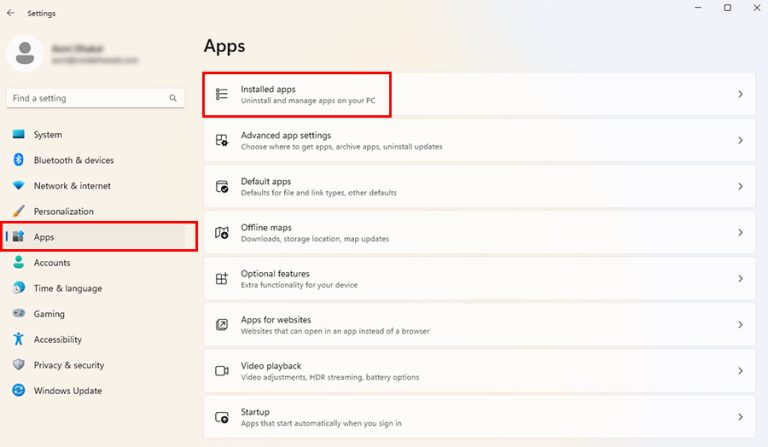Click the Video playback camera icon
The image size is (768, 447).
pyautogui.click(x=222, y=371)
